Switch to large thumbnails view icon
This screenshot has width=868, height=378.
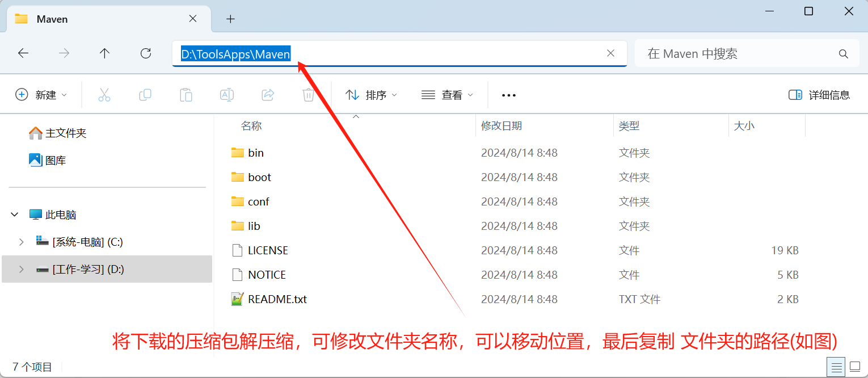854,366
